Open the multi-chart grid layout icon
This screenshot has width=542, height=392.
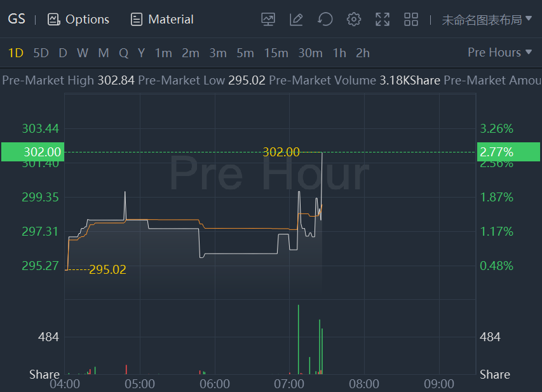tap(411, 20)
